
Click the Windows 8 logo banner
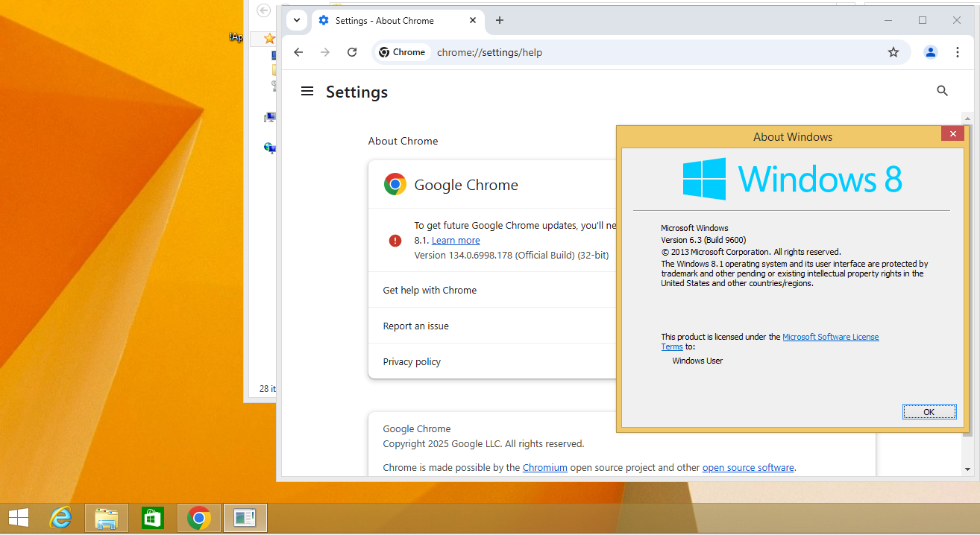[792, 179]
